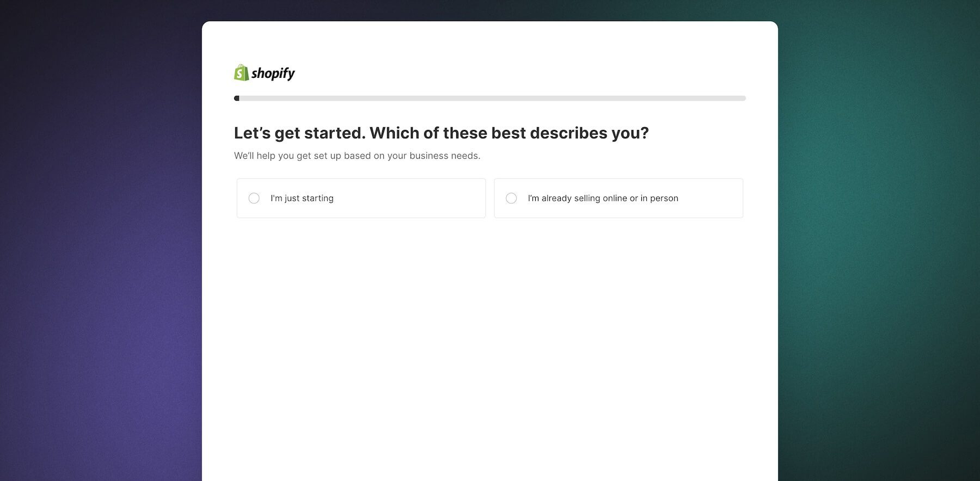Click the card for existing sellers
Image resolution: width=980 pixels, height=481 pixels.
[618, 198]
